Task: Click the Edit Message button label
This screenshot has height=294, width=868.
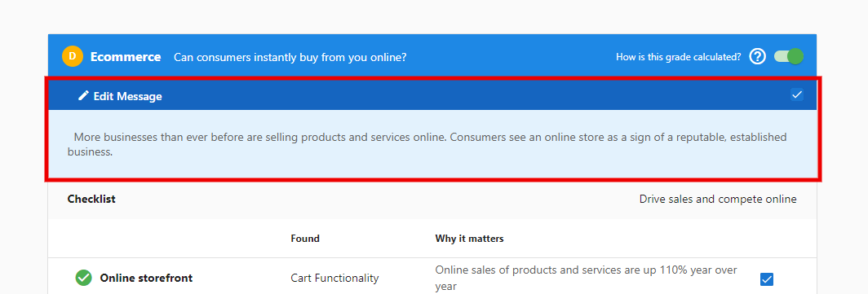Action: (127, 96)
